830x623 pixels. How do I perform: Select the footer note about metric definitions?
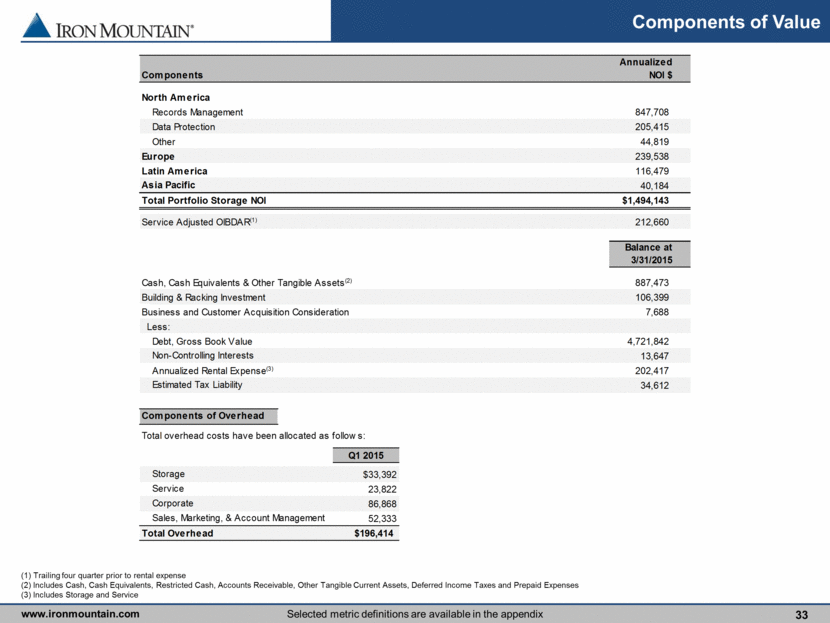pos(414,614)
